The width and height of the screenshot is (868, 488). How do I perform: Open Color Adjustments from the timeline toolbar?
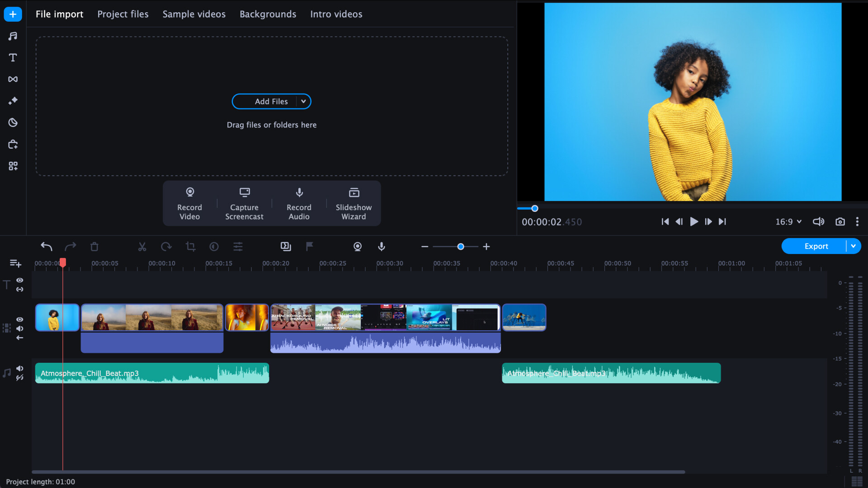(x=213, y=247)
